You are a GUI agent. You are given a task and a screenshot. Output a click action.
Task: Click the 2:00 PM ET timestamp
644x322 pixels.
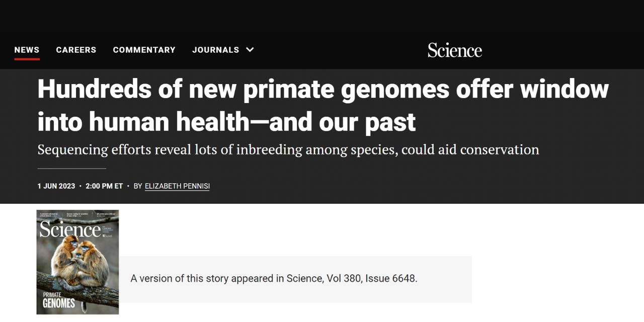(x=104, y=186)
